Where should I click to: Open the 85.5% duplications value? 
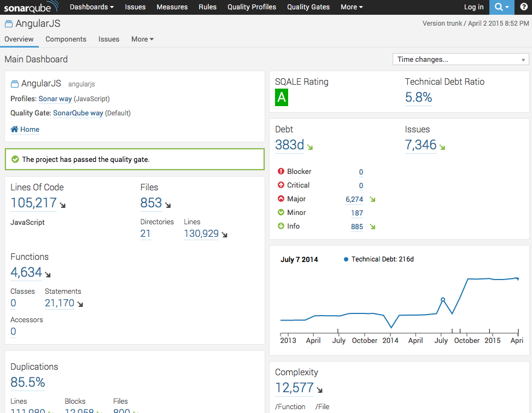click(27, 382)
